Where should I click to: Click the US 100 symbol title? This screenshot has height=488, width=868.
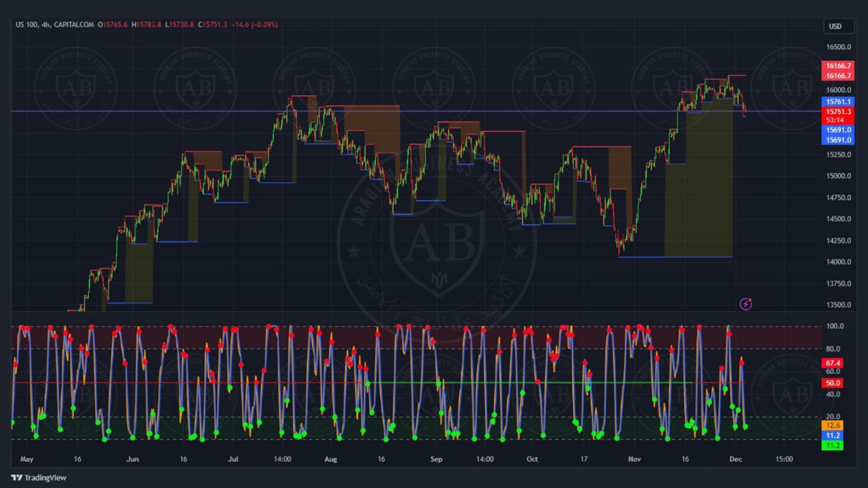pos(26,25)
